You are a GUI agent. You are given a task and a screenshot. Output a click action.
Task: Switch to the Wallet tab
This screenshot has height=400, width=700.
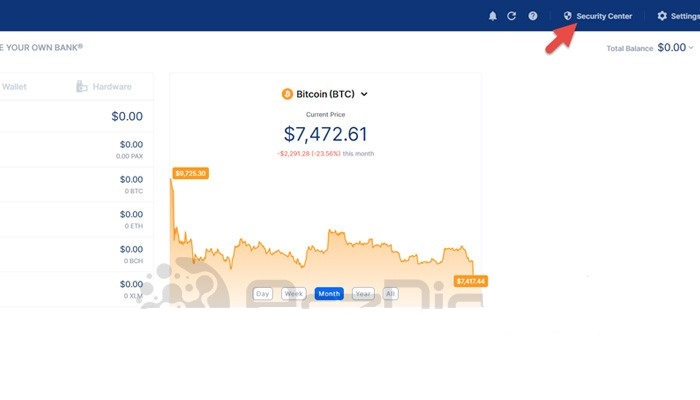[13, 87]
